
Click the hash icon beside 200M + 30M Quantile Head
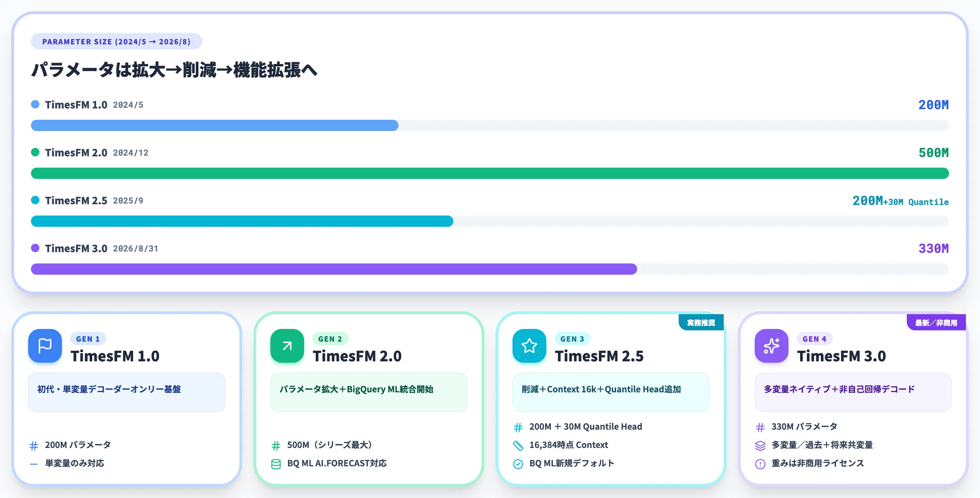point(518,427)
